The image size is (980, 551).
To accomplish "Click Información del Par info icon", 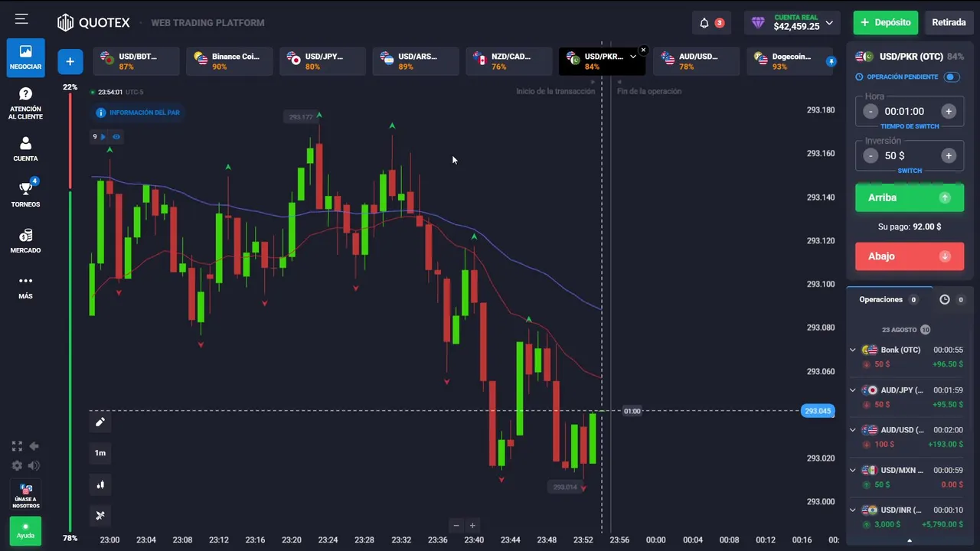I will click(x=100, y=112).
